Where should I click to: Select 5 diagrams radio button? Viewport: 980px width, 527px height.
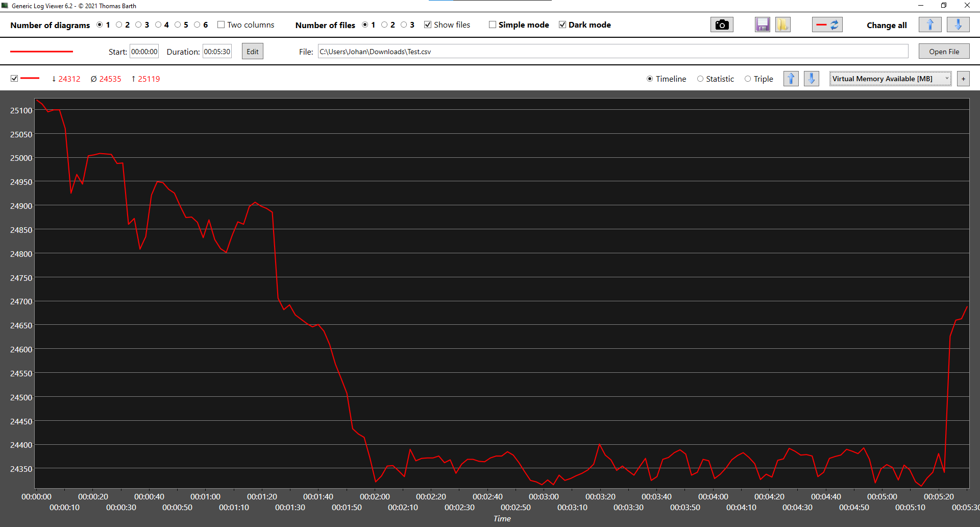(x=178, y=25)
